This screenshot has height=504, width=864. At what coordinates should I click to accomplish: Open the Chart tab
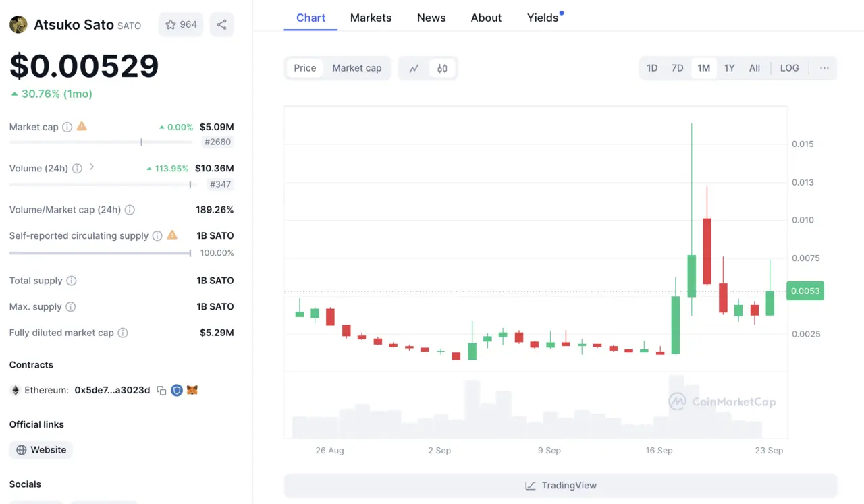click(310, 18)
